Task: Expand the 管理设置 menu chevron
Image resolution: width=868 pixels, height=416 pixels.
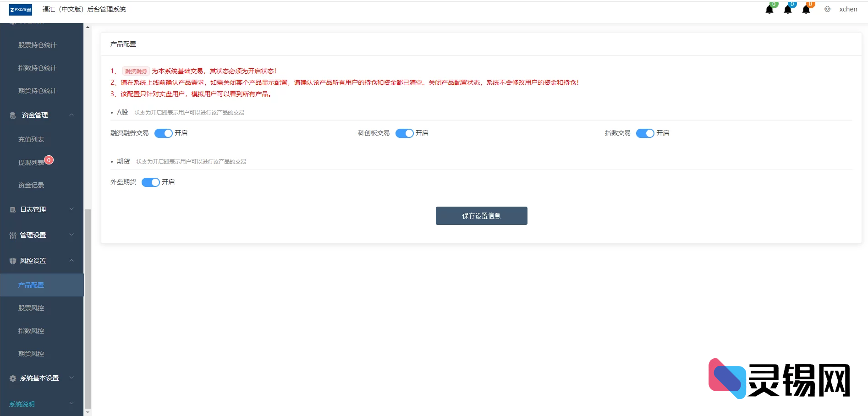Action: (71, 235)
